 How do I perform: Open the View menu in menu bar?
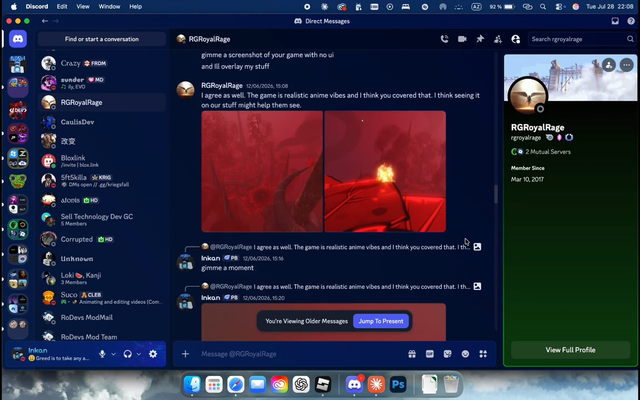tap(83, 7)
